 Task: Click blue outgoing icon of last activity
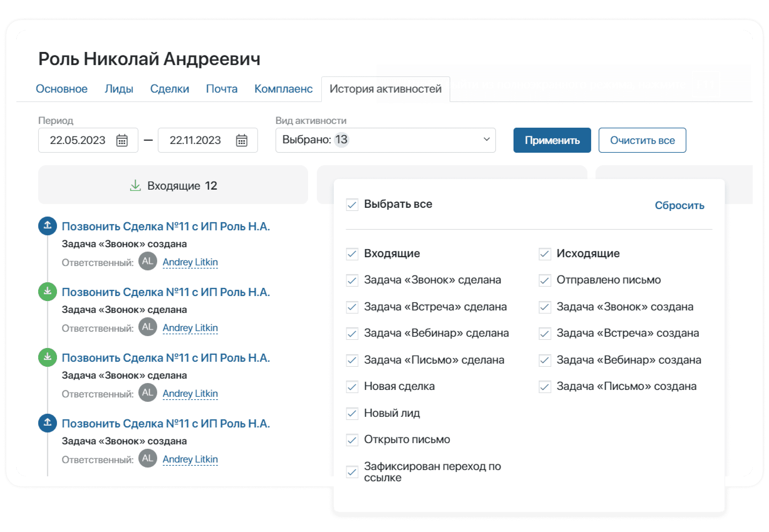click(48, 423)
